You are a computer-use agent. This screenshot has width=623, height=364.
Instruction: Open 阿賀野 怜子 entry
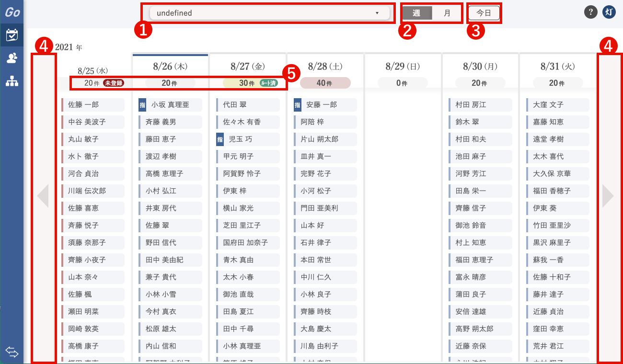248,174
